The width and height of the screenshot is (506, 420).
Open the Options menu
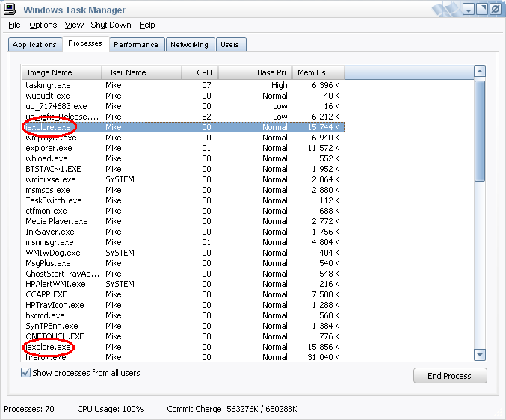43,25
